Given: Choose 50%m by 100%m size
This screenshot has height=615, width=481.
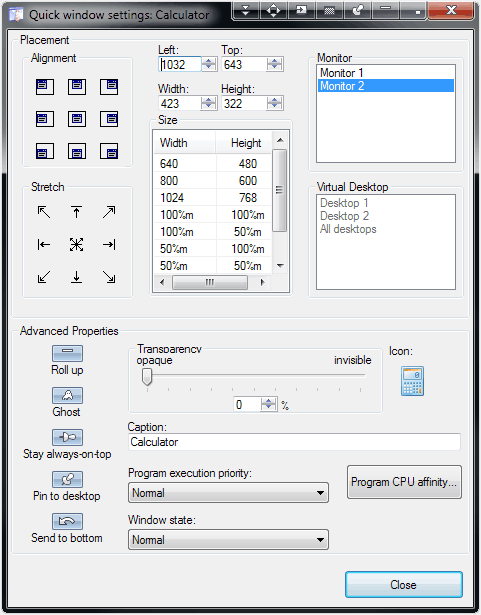Looking at the screenshot, I should coord(213,249).
